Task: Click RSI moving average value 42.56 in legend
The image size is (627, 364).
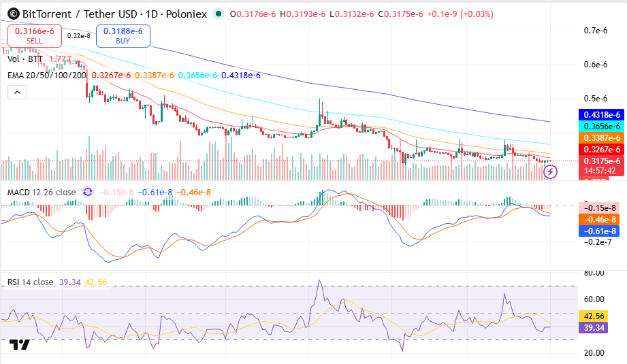Action: pyautogui.click(x=96, y=282)
